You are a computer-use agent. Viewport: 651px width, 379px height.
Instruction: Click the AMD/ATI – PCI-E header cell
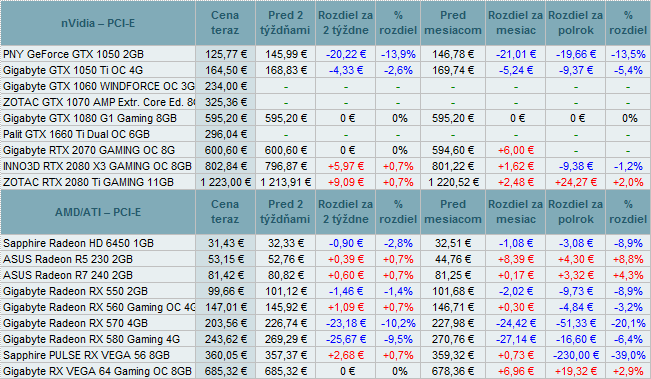[x=98, y=212]
